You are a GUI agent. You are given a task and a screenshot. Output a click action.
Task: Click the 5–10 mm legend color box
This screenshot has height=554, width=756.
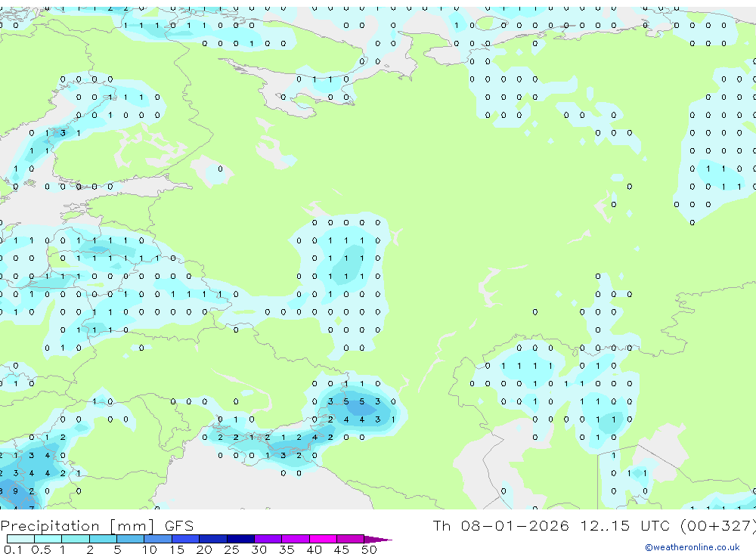point(131,539)
